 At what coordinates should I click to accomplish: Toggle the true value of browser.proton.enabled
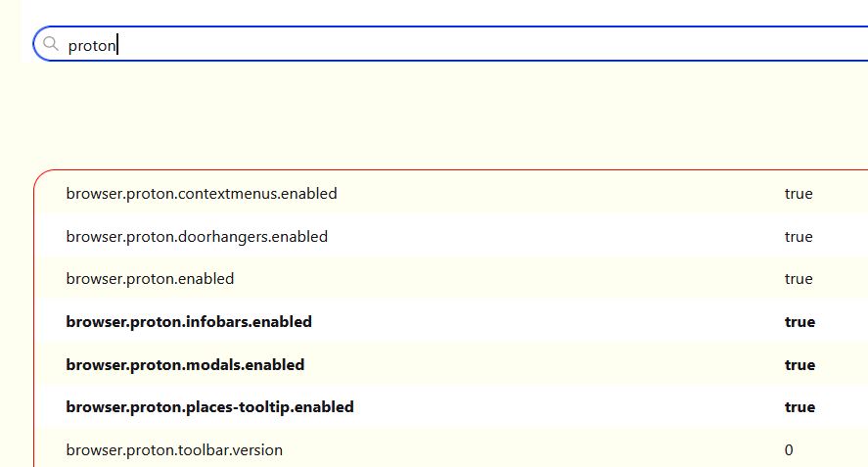799,279
